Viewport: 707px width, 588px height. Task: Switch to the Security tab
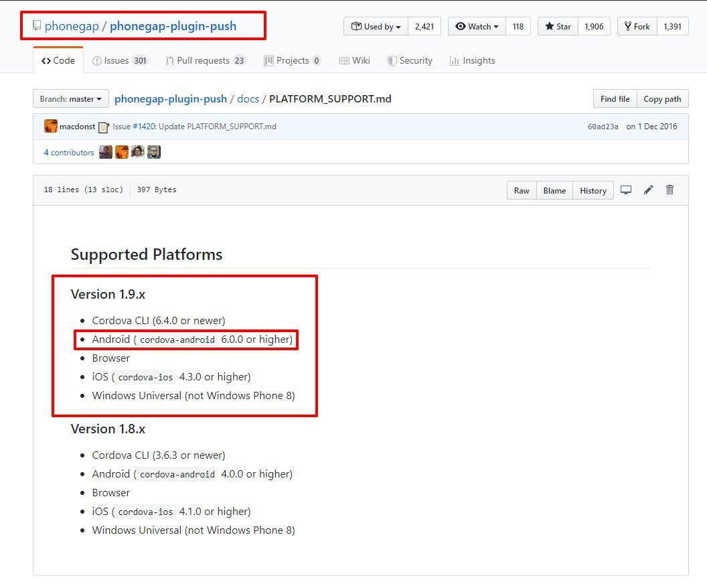(410, 60)
